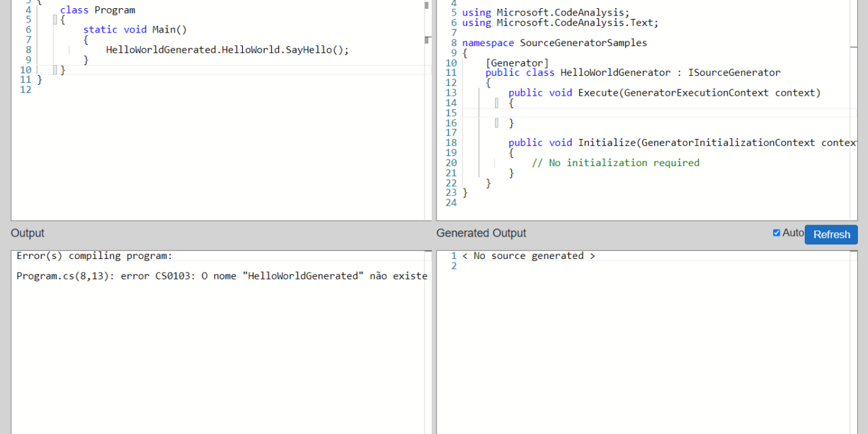Click the ISourceGenerator interface name
Screen dimensions: 868x434
(734, 73)
